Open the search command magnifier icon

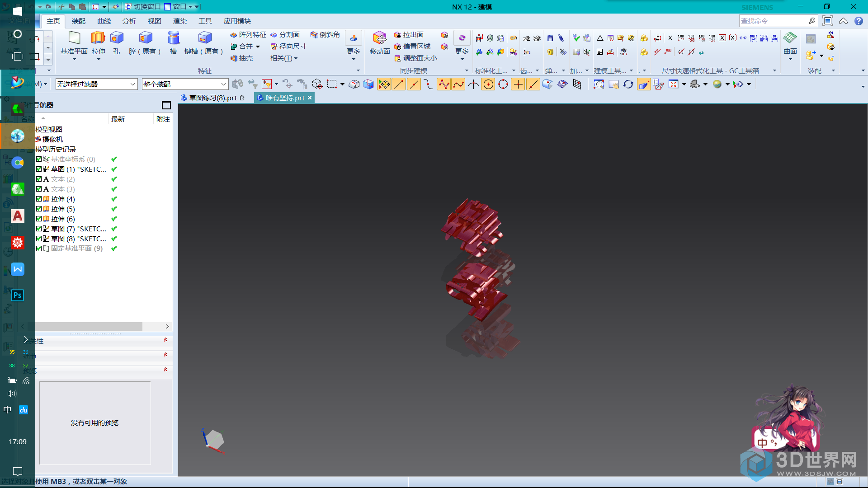(x=812, y=21)
